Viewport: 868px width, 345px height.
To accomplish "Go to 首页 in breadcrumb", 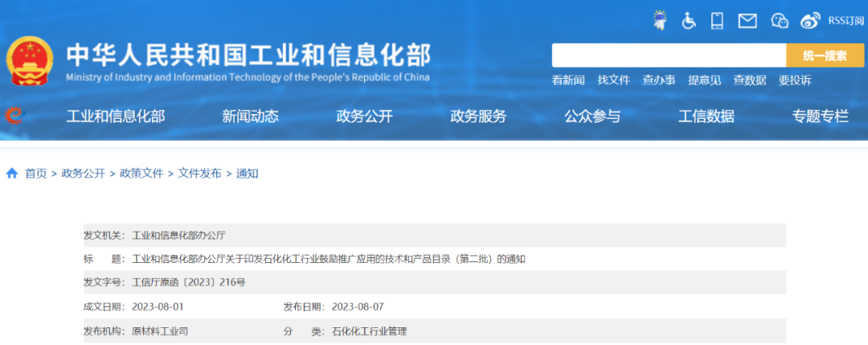I will click(36, 174).
